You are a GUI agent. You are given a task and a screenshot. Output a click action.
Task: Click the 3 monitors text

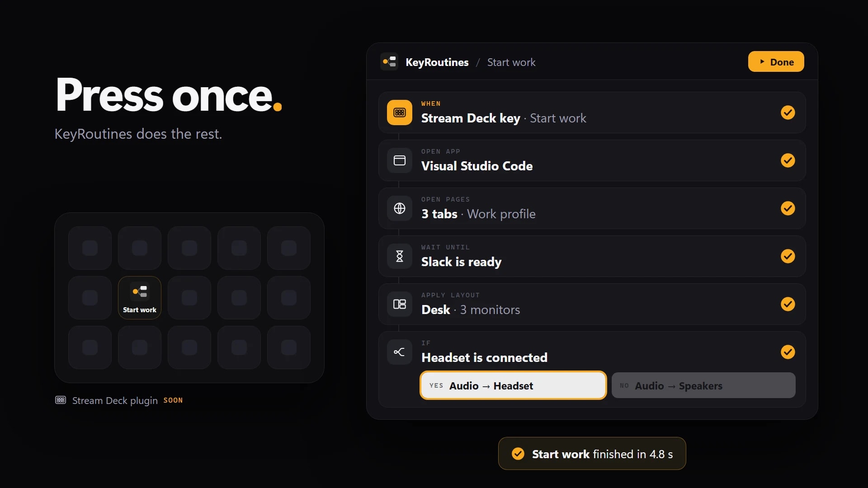(490, 310)
